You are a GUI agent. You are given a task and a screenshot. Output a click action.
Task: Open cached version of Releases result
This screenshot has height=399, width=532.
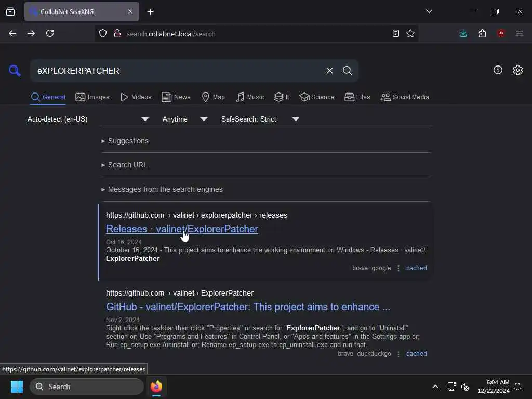(417, 268)
